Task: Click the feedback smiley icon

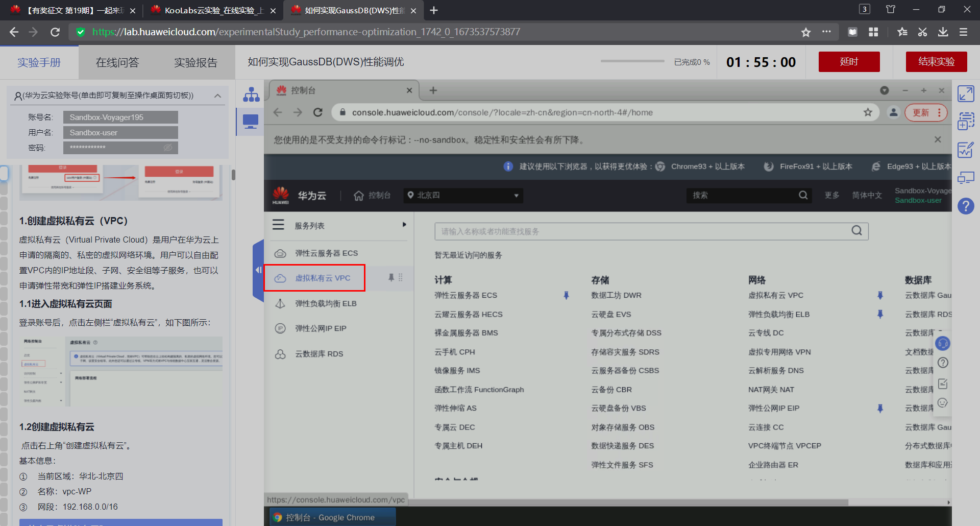Action: (x=943, y=402)
